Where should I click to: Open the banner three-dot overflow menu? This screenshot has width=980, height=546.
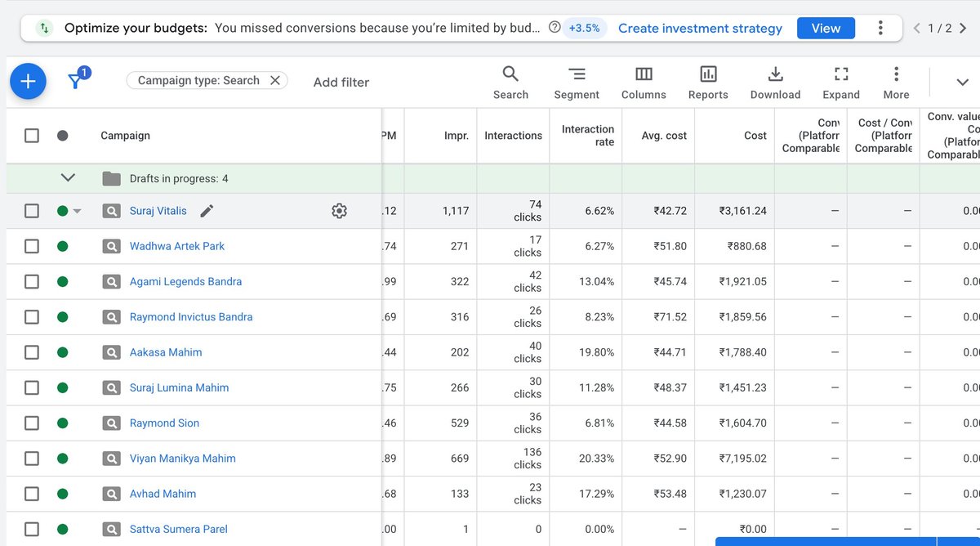(x=880, y=28)
